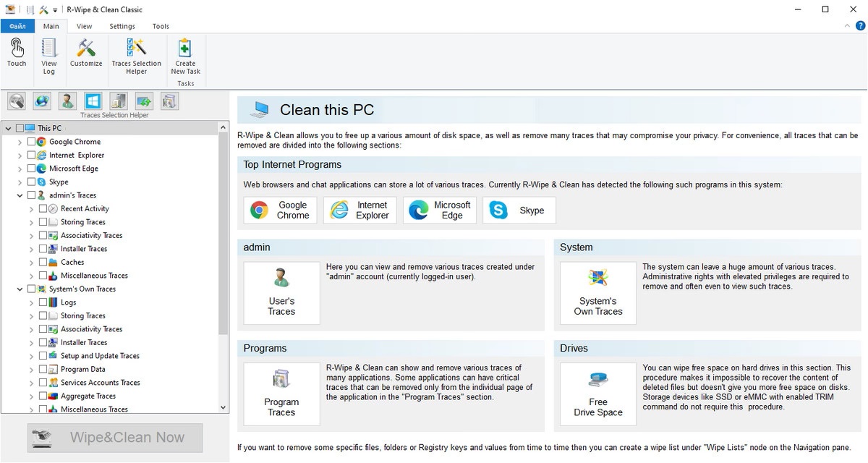
Task: Check the Caches checkbox
Action: point(43,262)
